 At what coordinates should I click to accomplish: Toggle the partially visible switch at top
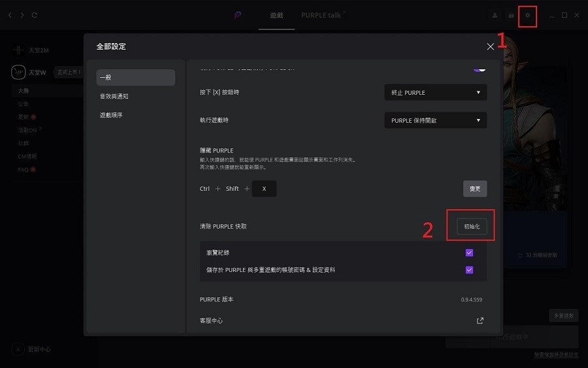(480, 69)
